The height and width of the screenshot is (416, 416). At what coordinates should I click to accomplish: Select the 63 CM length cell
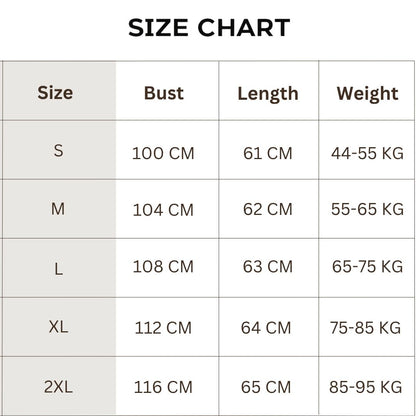[268, 267]
